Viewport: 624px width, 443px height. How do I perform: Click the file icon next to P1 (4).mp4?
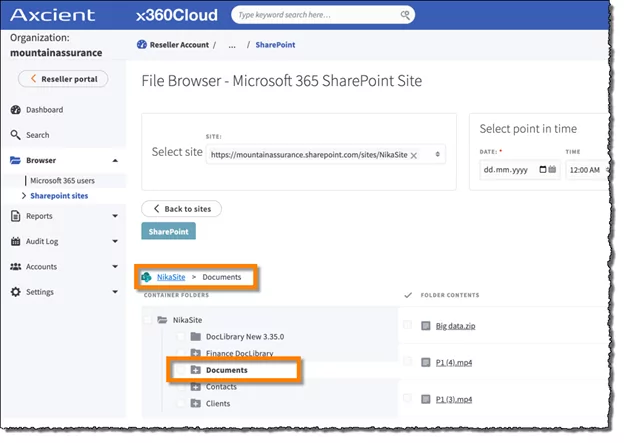click(426, 363)
